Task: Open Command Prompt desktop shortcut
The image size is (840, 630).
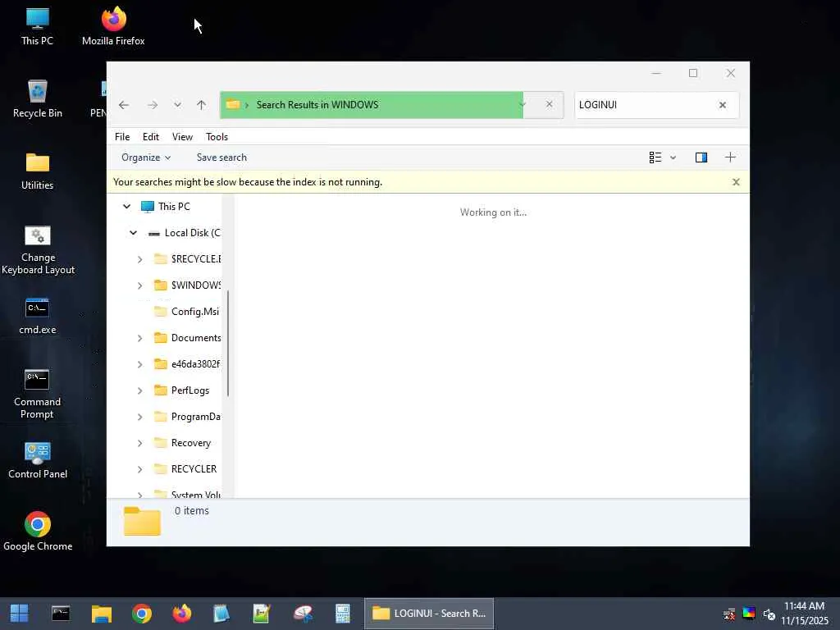Action: tap(38, 394)
